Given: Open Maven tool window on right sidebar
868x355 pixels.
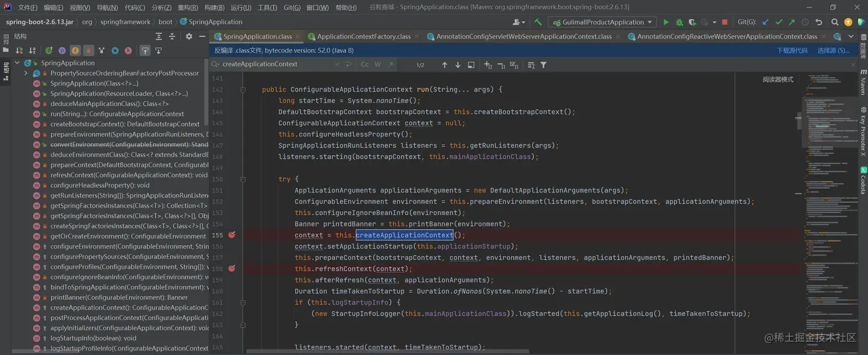Looking at the screenshot, I should coord(863,82).
